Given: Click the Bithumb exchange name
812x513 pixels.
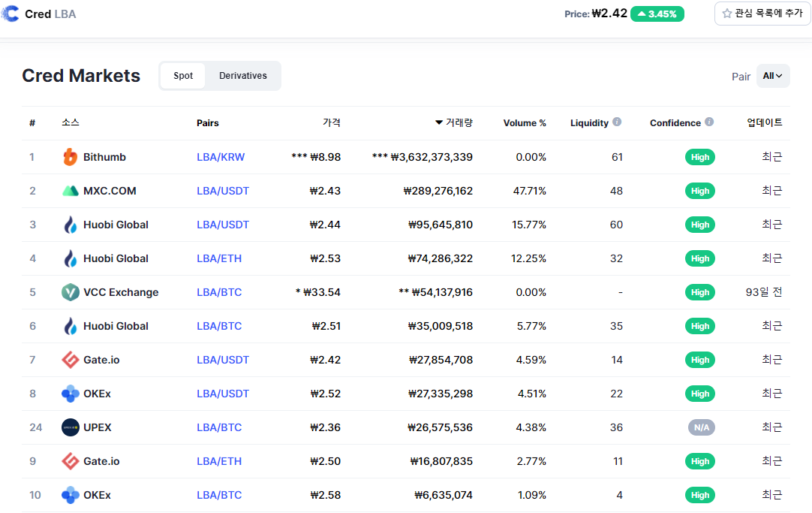Looking at the screenshot, I should [104, 157].
